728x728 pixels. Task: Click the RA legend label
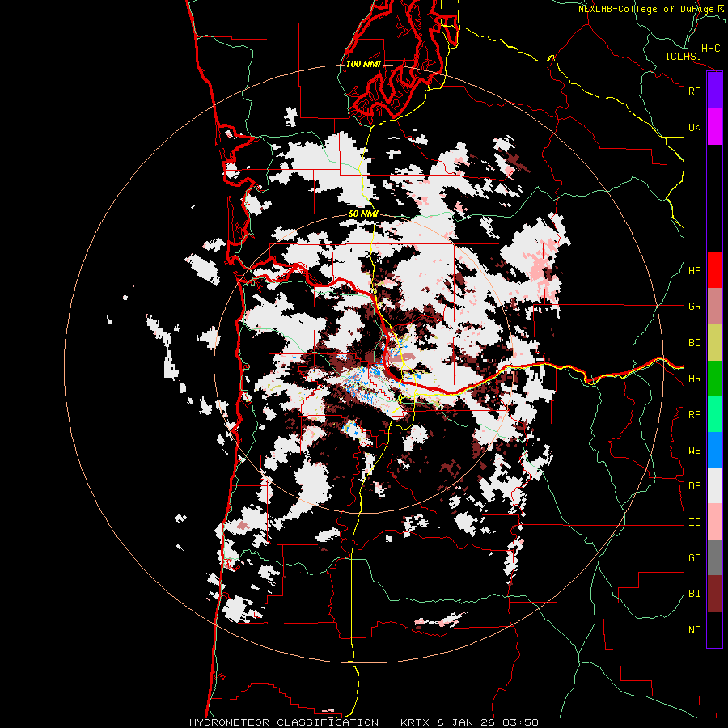coord(694,415)
